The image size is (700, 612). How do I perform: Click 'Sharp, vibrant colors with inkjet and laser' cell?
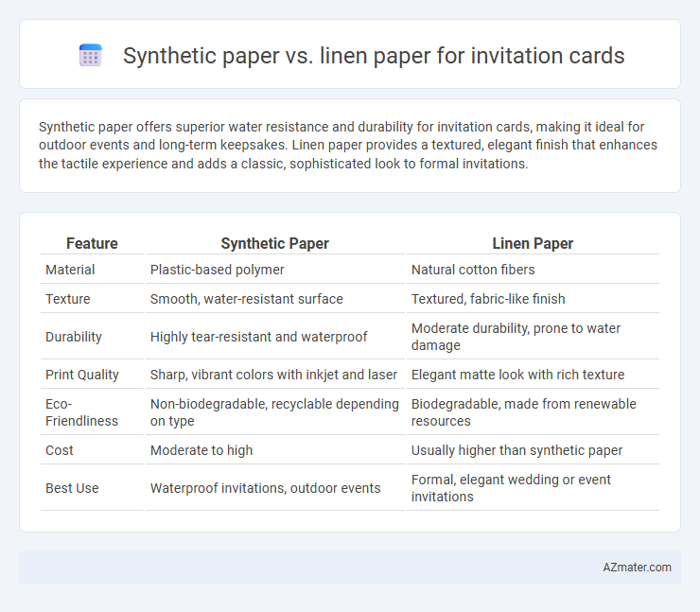pos(273,375)
